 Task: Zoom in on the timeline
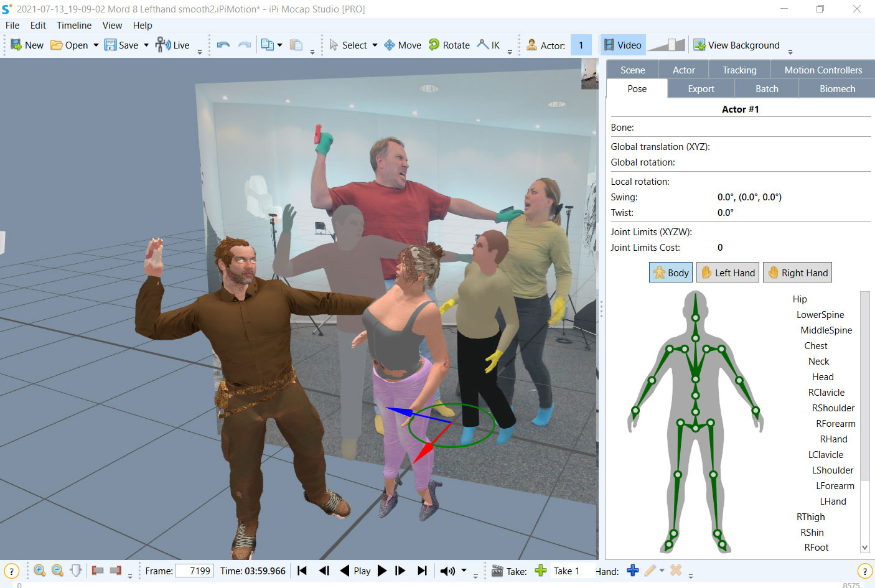[x=39, y=571]
